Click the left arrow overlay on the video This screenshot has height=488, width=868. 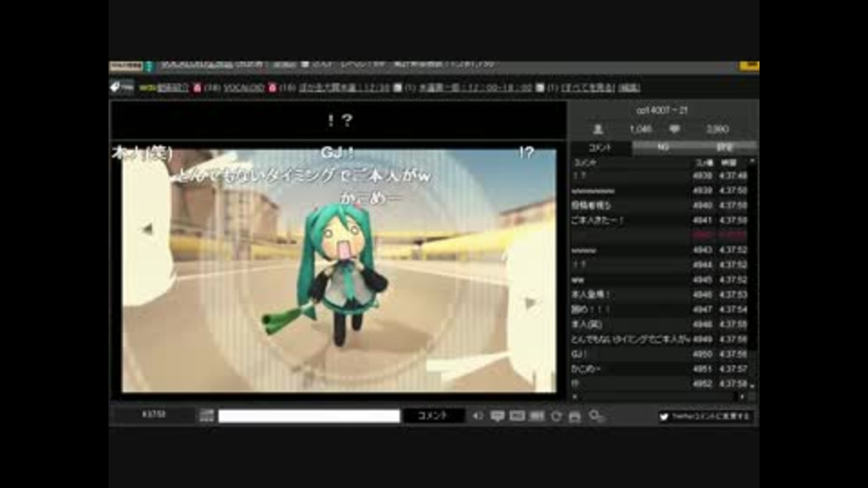(x=146, y=229)
